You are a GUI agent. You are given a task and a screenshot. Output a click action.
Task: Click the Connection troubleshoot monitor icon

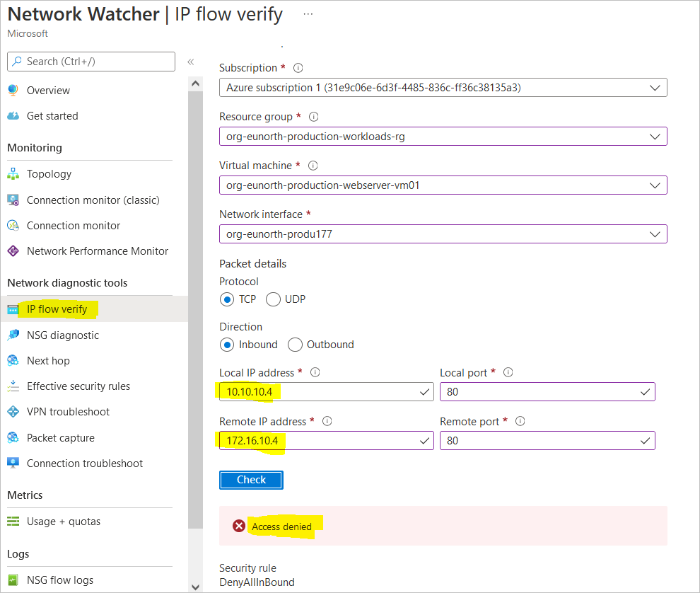point(13,463)
